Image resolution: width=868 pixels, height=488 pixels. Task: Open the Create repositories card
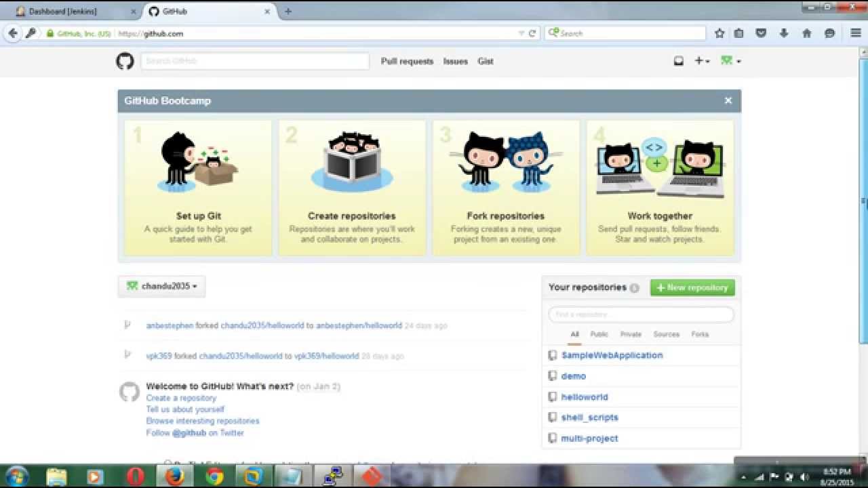352,188
